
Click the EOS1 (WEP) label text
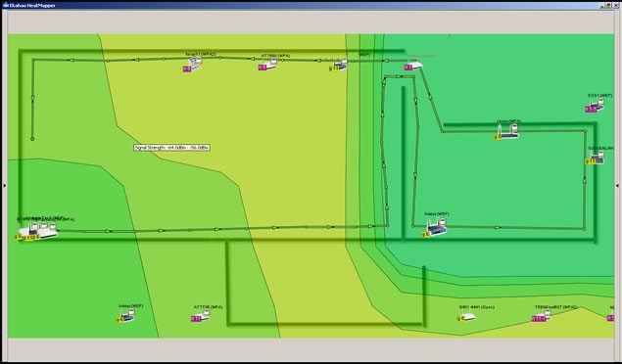(x=600, y=96)
